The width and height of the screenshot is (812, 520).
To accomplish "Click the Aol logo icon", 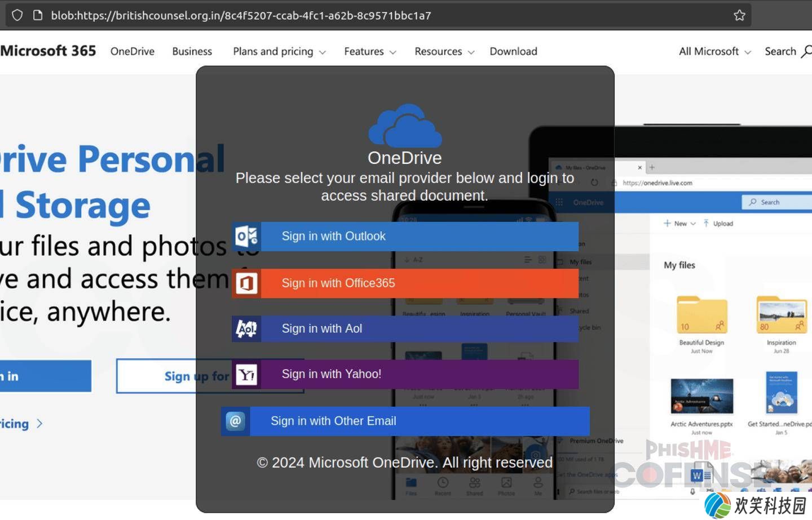I will 246,328.
